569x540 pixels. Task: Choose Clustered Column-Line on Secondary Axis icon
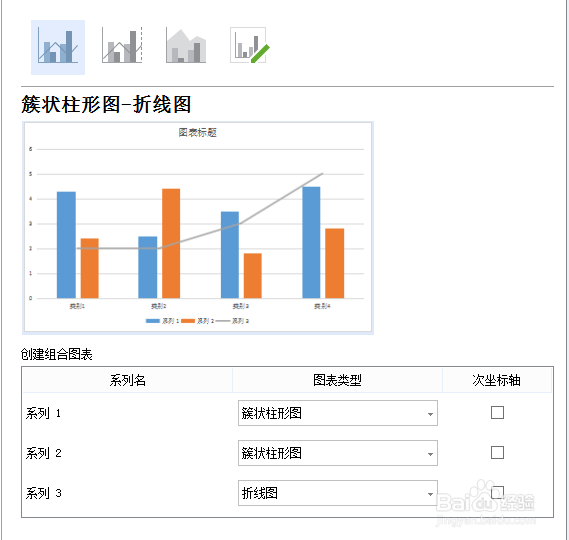122,45
